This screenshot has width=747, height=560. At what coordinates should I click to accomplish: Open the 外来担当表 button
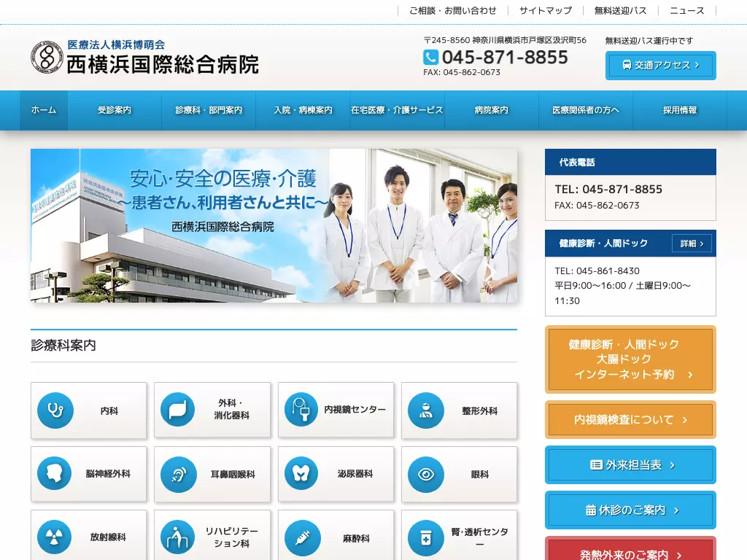click(x=630, y=464)
